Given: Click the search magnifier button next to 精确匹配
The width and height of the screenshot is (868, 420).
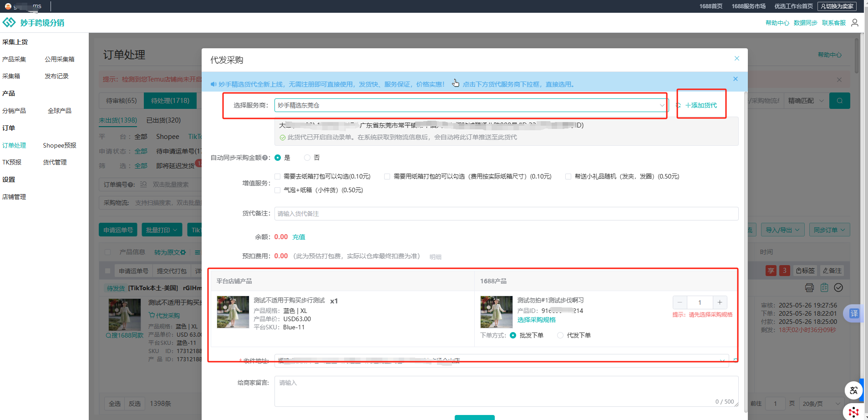Looking at the screenshot, I should (x=840, y=101).
